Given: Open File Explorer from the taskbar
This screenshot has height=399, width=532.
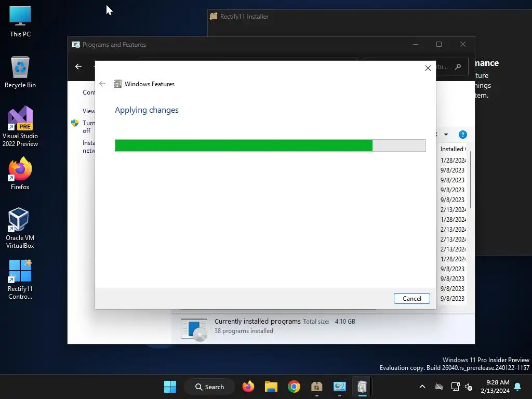Looking at the screenshot, I should [271, 387].
